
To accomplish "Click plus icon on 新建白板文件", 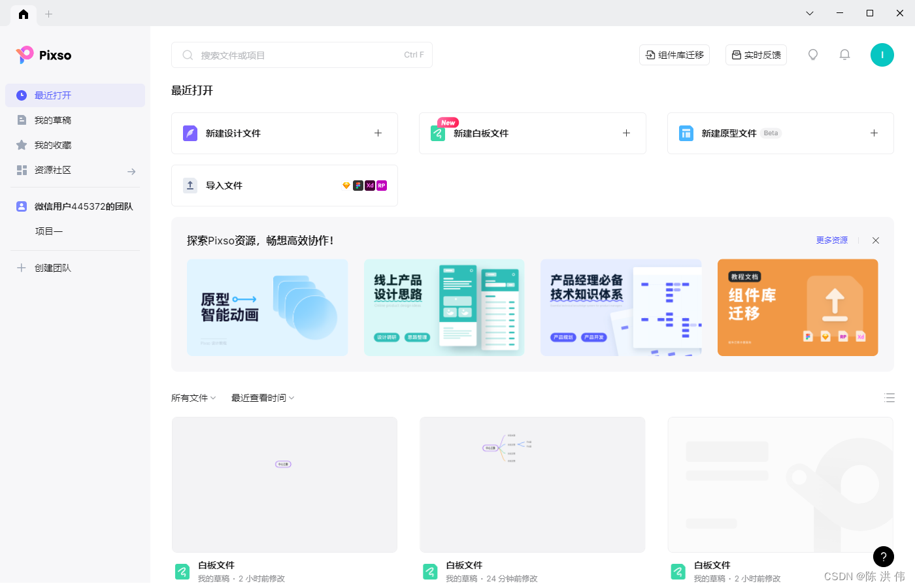I will (x=626, y=133).
